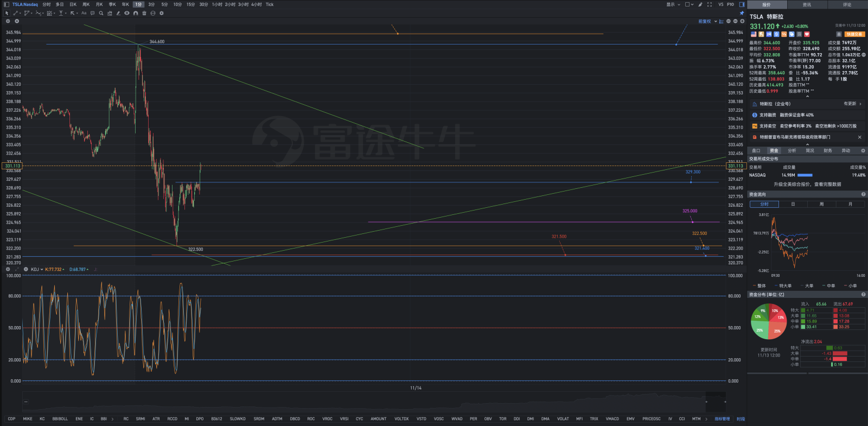Expand text marker tool options

[x=66, y=13]
